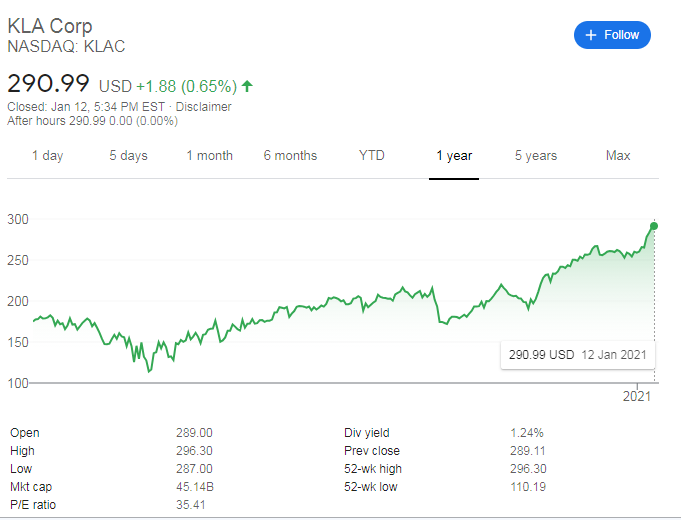
Task: Click the Prev close value 289.11
Action: click(x=527, y=451)
